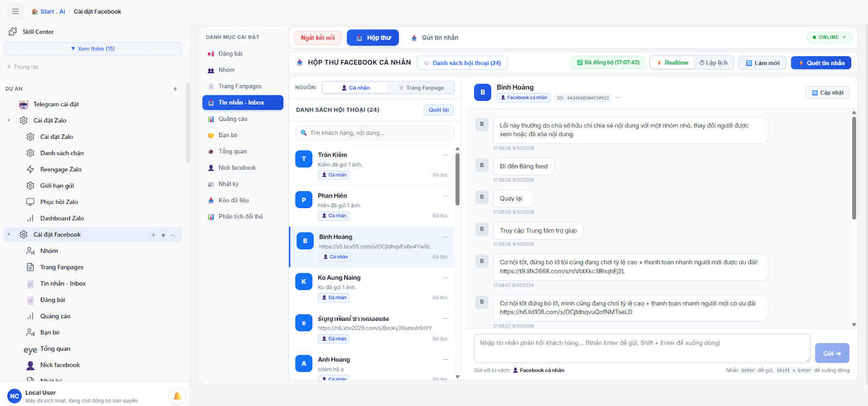Screen dimensions: 868x406
Task: Open Dashboard Zalo tree item
Action: coord(62,218)
